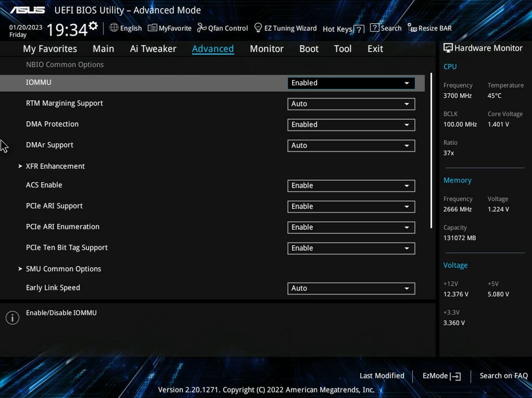
Task: Click the info icon near IOMMU description
Action: coord(12,318)
